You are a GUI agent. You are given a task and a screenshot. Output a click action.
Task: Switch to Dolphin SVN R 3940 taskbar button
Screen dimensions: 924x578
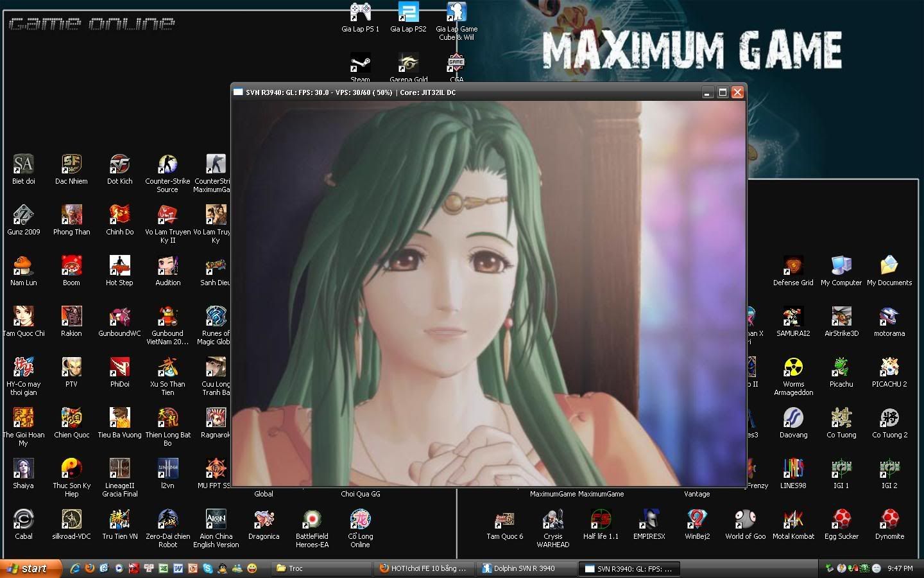click(x=526, y=568)
